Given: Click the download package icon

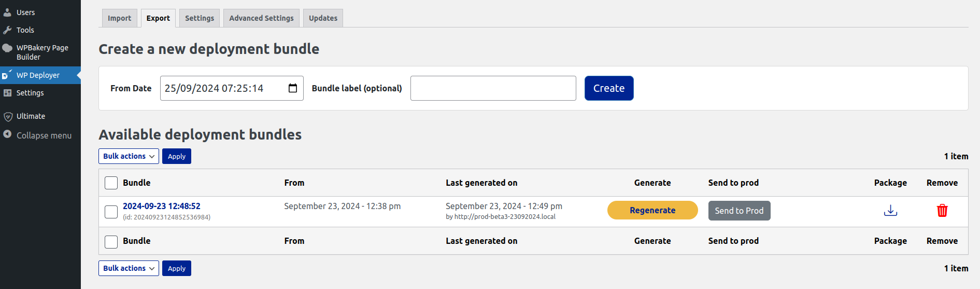Looking at the screenshot, I should pos(890,210).
